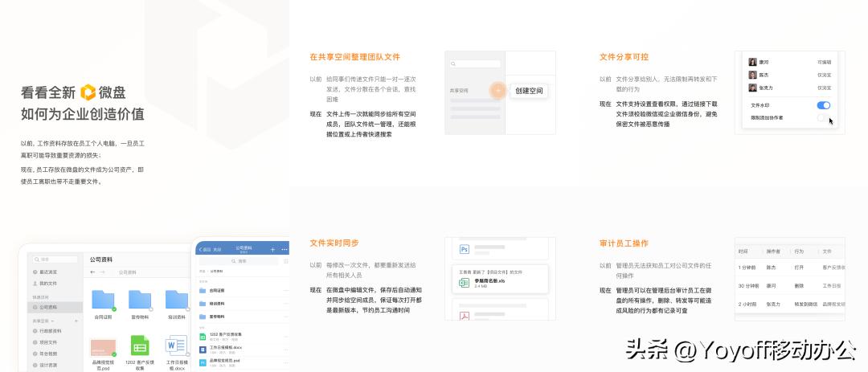
Task: Click 张克力's avatar in share list
Action: (752, 88)
